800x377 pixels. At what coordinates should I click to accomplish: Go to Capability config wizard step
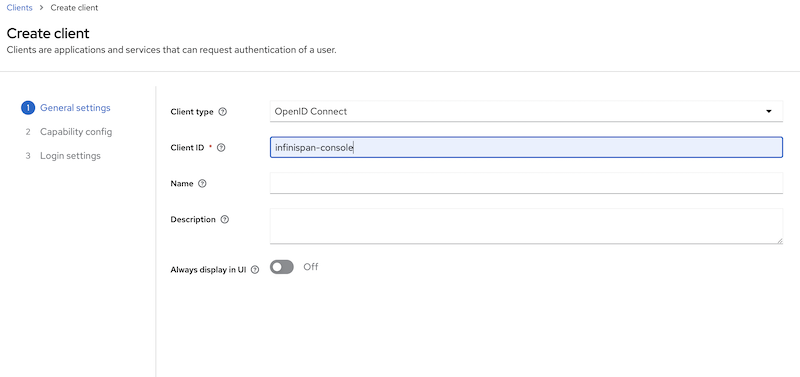pos(76,132)
